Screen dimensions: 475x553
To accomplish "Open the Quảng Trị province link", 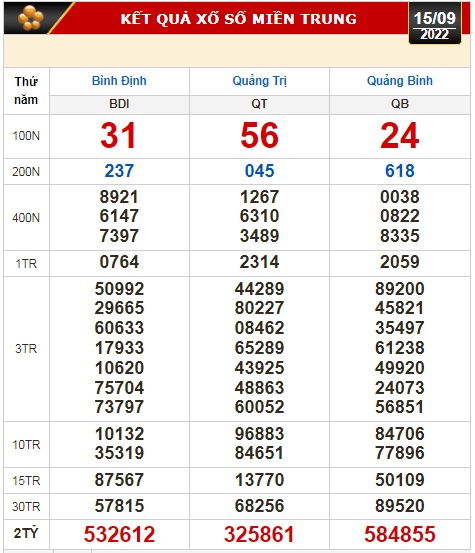I will click(x=259, y=81).
